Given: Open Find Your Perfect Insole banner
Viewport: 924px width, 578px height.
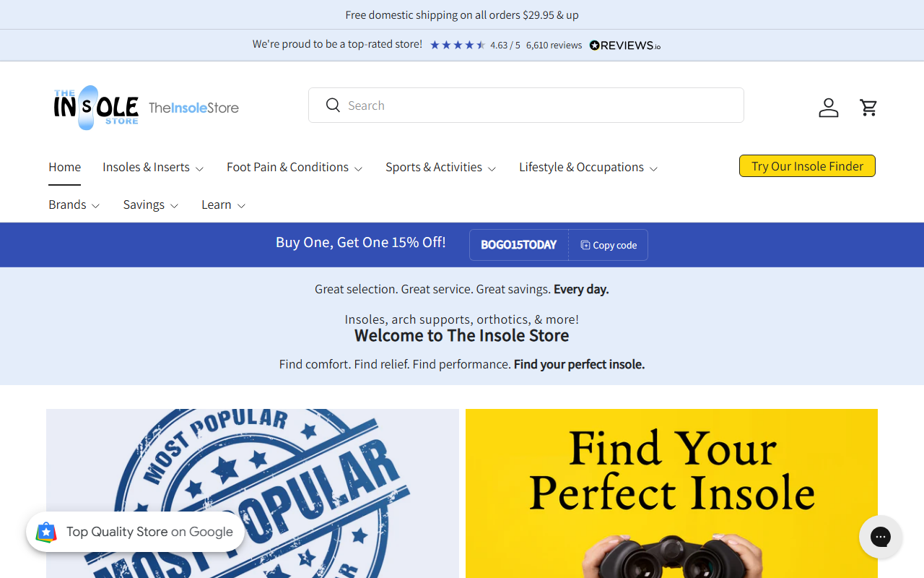Looking at the screenshot, I should tap(671, 493).
